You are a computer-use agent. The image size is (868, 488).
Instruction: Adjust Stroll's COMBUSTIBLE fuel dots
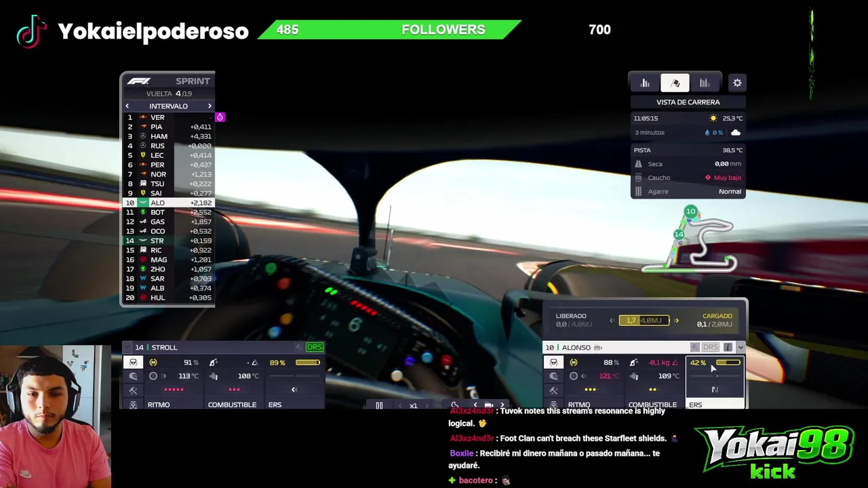[x=234, y=390]
